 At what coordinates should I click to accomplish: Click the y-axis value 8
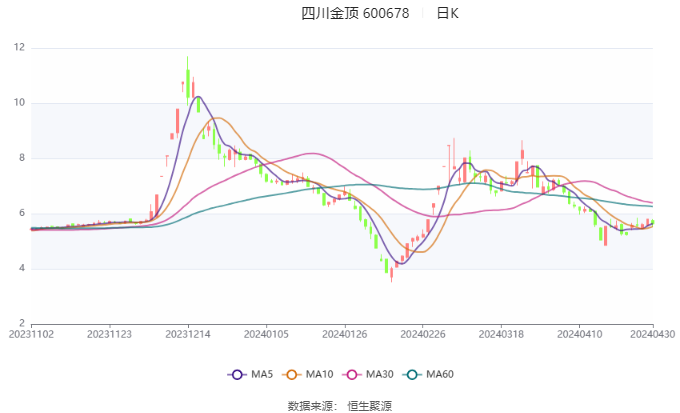pyautogui.click(x=22, y=158)
